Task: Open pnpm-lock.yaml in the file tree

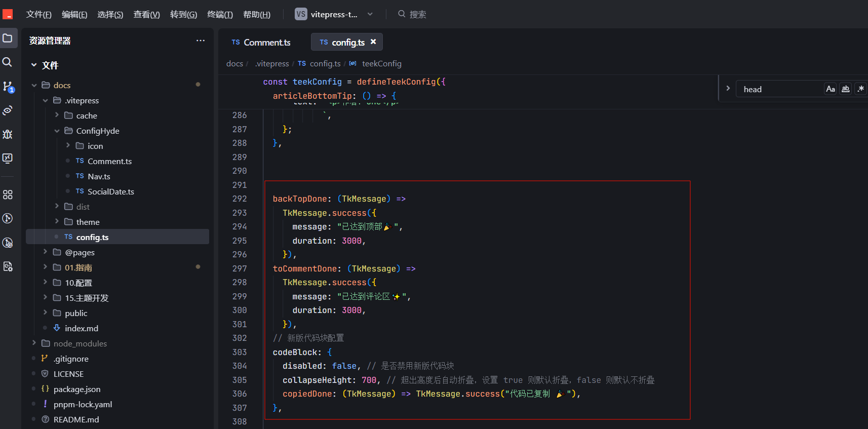Action: (x=83, y=404)
